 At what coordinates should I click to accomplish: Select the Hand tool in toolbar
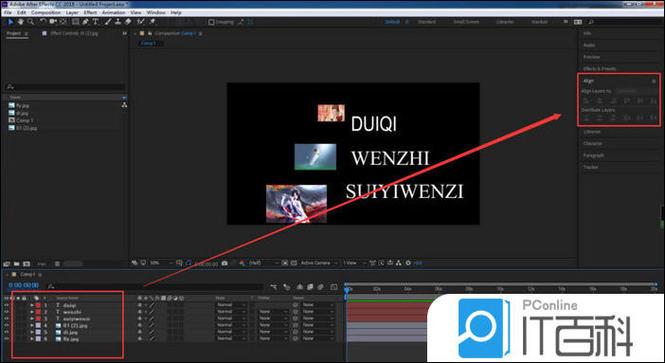(x=21, y=22)
